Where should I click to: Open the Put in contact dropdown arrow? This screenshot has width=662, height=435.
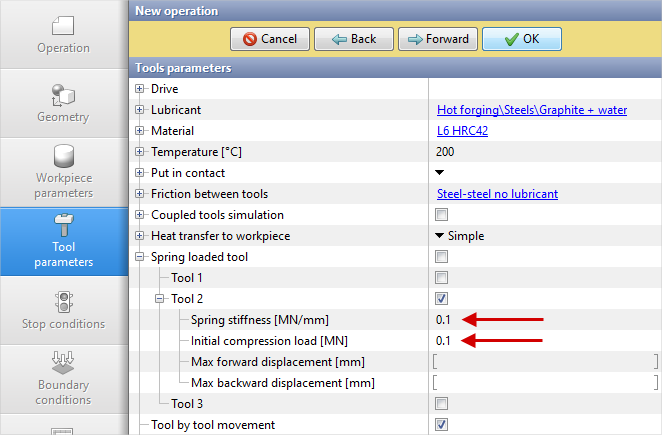440,173
